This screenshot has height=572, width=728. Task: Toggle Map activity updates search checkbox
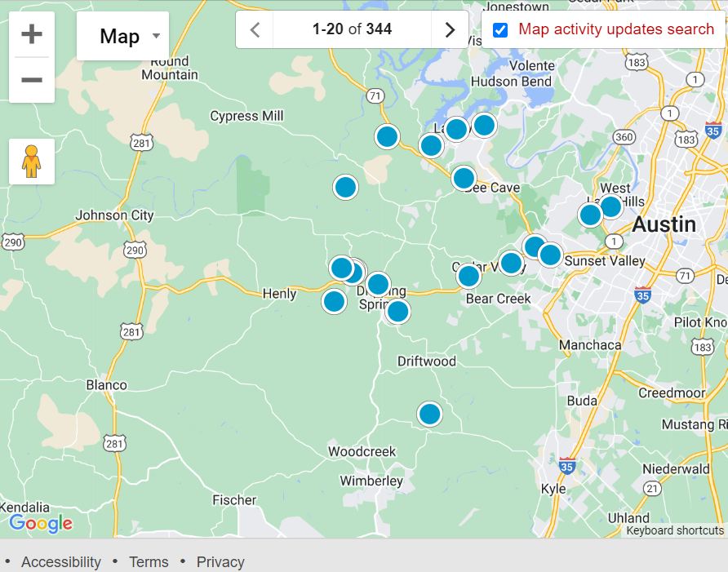(500, 30)
